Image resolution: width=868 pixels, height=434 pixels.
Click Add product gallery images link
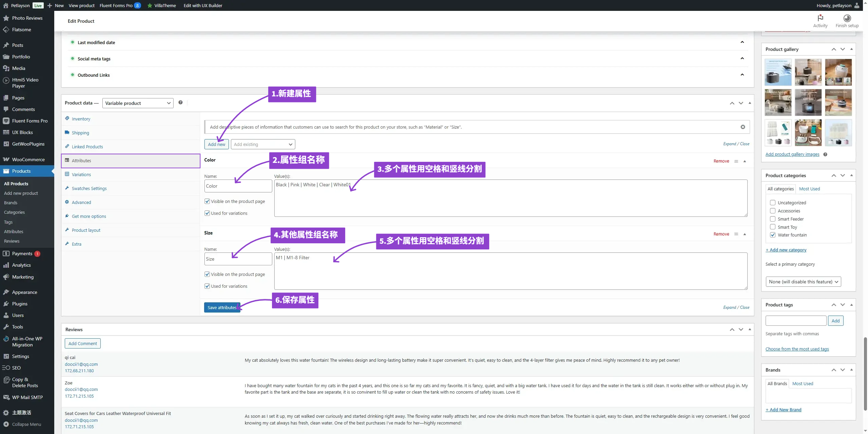[792, 154]
